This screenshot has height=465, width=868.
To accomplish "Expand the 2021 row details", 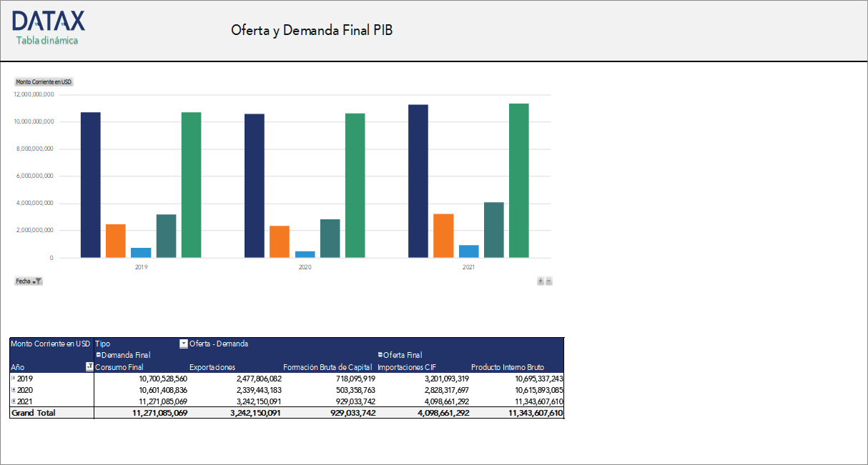I will [13, 401].
